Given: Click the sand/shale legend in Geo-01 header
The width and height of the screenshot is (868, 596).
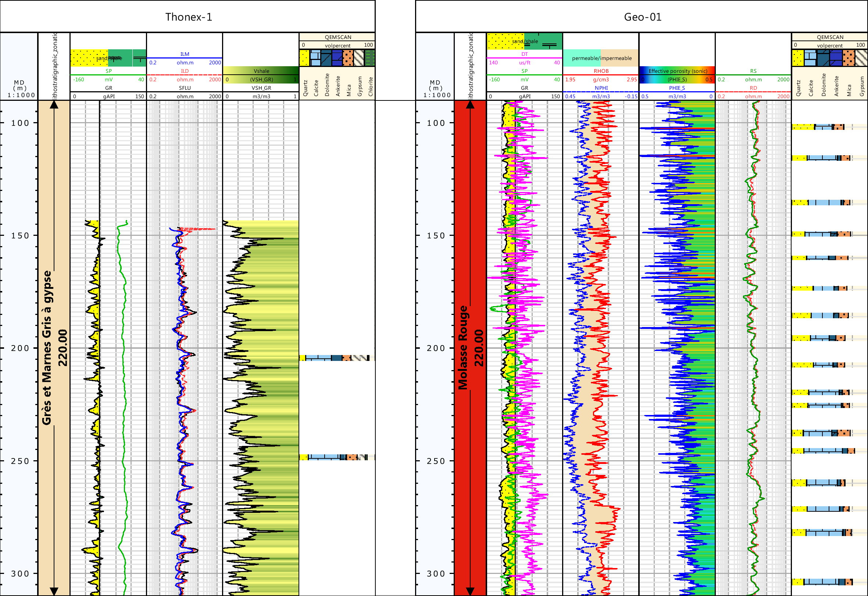Looking at the screenshot, I should tap(524, 41).
